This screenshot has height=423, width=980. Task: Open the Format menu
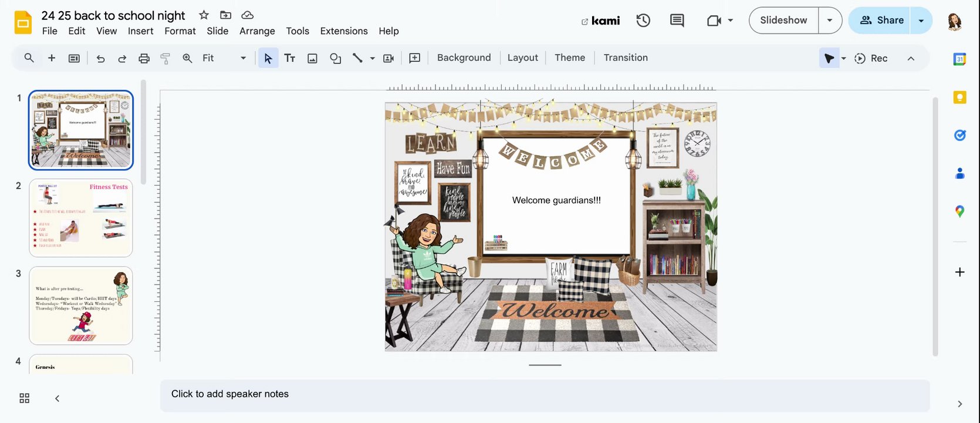click(x=180, y=31)
